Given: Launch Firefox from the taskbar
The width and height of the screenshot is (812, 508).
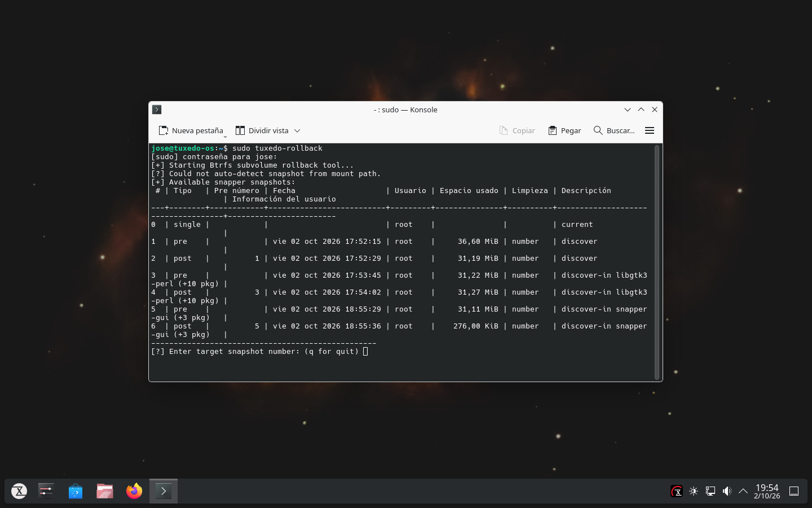Looking at the screenshot, I should coord(134,491).
